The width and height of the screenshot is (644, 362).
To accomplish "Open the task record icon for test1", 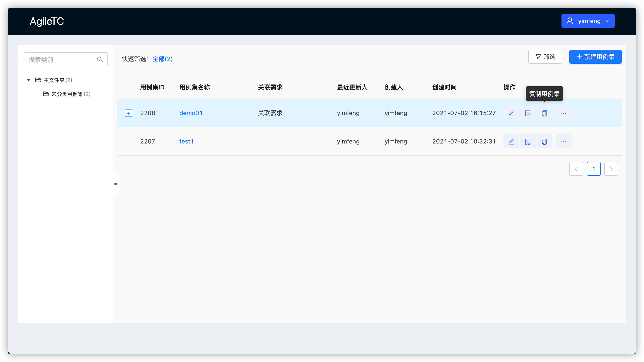I will 527,142.
